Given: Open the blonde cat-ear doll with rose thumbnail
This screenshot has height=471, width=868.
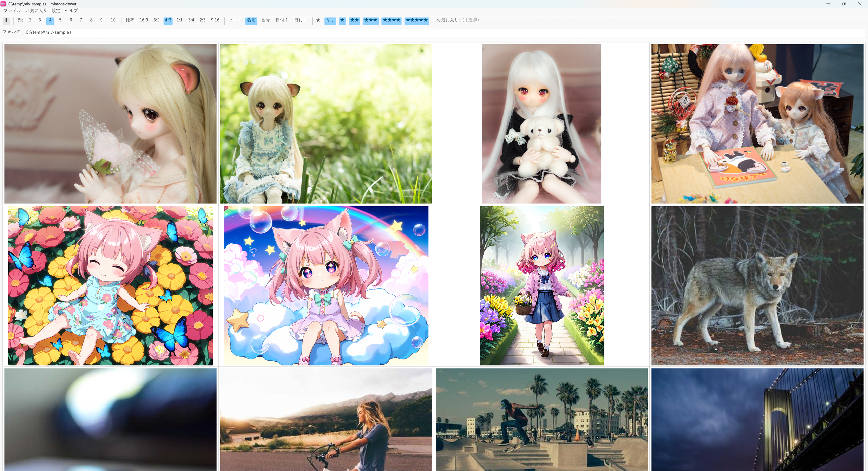Looking at the screenshot, I should click(x=111, y=124).
